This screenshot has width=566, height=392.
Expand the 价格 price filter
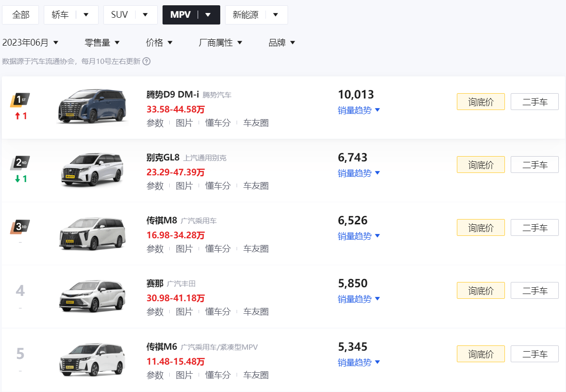click(160, 42)
